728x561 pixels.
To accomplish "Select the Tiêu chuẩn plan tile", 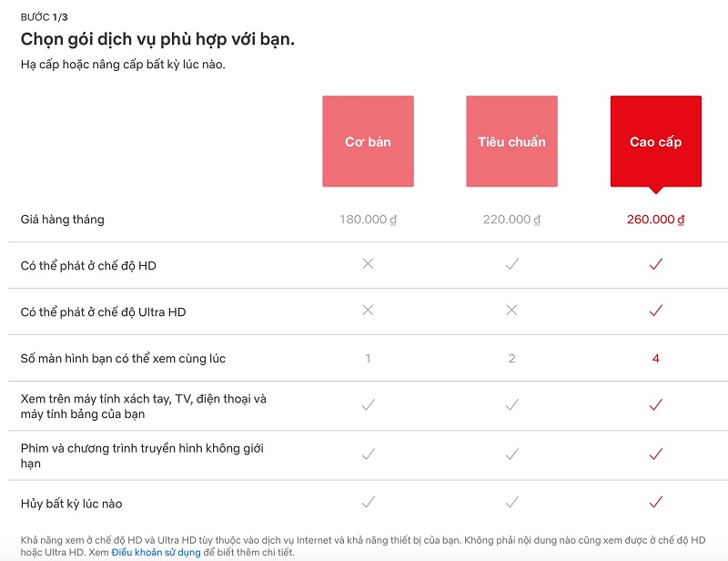I will (x=511, y=141).
